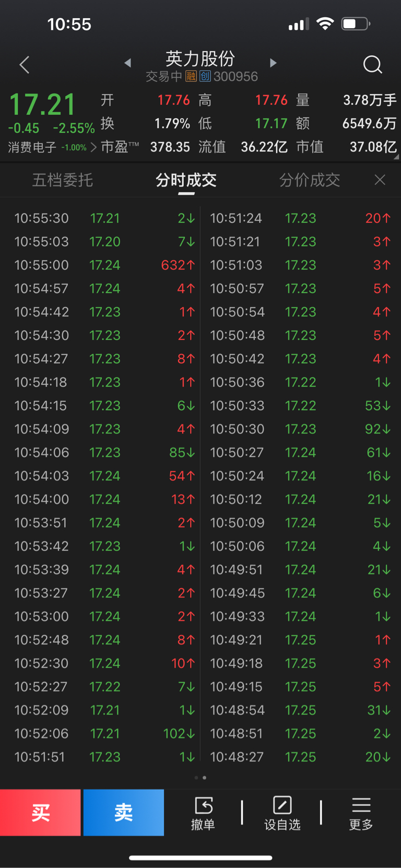This screenshot has height=868, width=401.
Task: Expand quote details via corner triangle
Action: (396, 157)
